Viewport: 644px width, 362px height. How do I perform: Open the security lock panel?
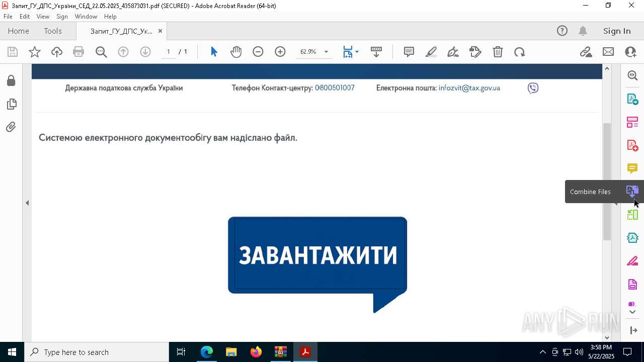11,80
